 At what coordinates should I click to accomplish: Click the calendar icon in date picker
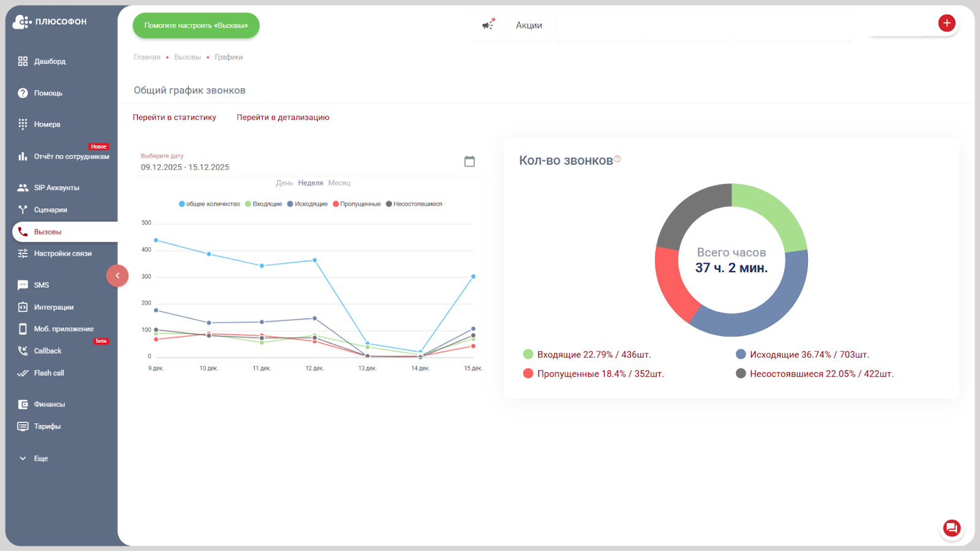tap(469, 162)
